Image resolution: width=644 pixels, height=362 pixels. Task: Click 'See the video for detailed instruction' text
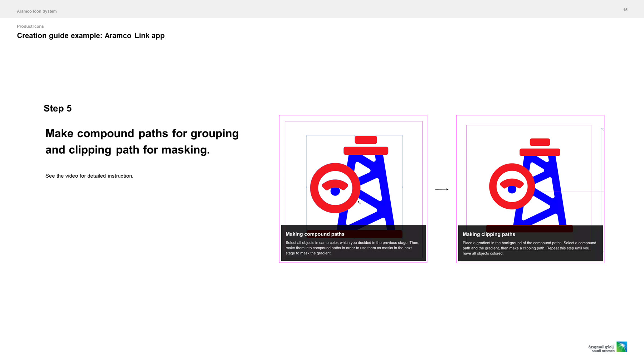(89, 176)
